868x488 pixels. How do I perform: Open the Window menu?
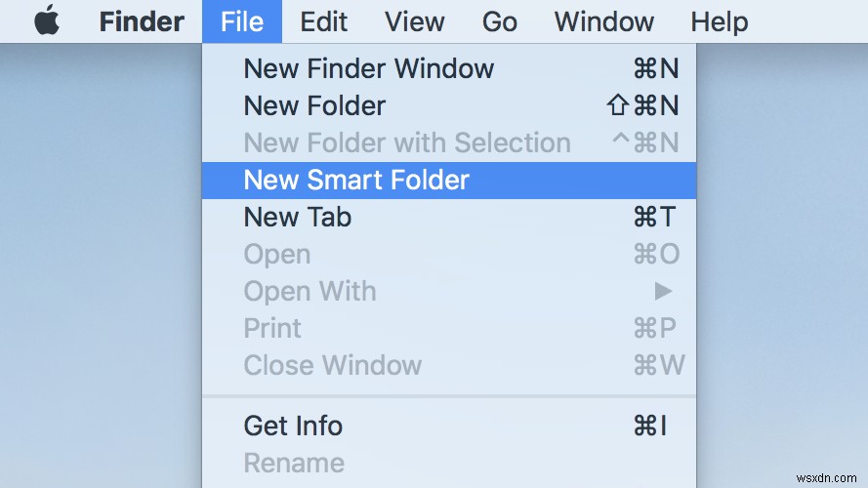coord(602,21)
